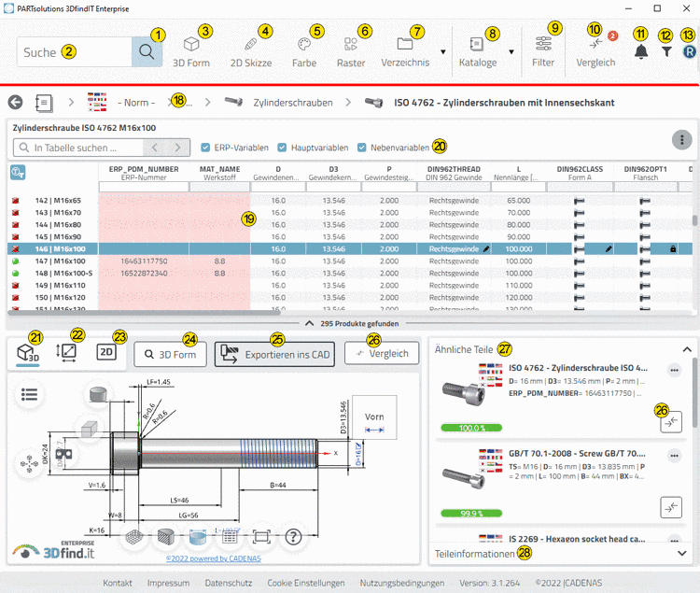Click the cylinder shape icon in viewer

point(98,394)
